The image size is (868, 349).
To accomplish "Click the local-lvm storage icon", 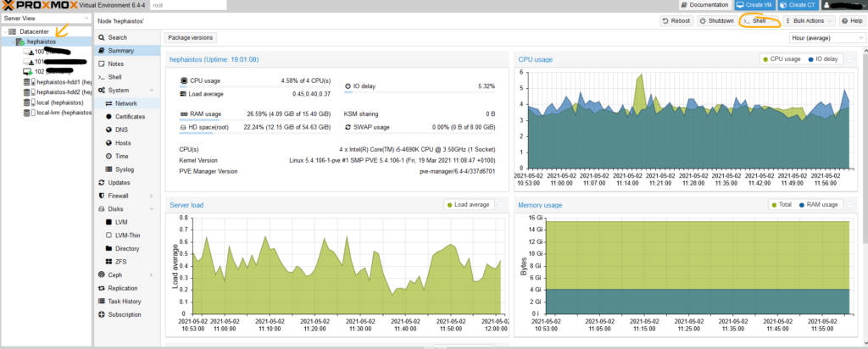I will pyautogui.click(x=28, y=113).
